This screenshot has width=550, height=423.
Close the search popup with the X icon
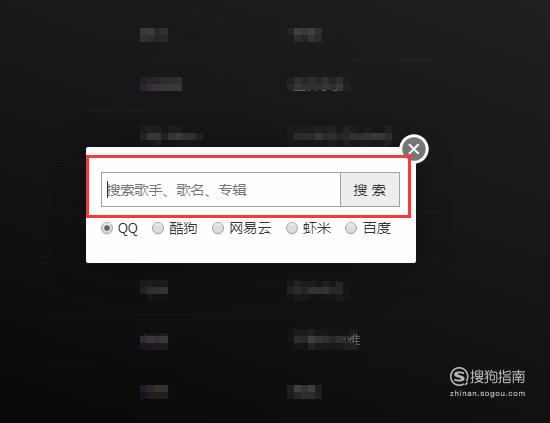(x=414, y=149)
